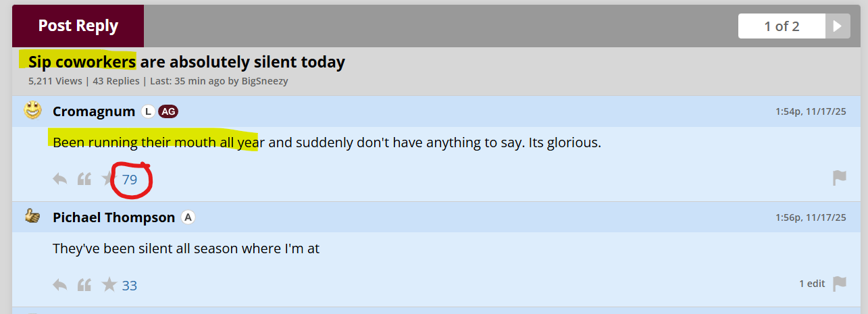Click the A badge beside Pichael Thompson
868x314 pixels.
188,217
